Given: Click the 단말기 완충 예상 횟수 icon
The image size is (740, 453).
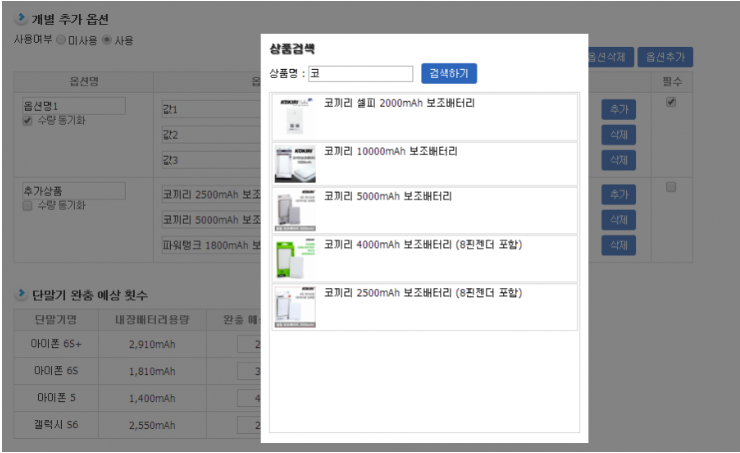Looking at the screenshot, I should click(21, 294).
